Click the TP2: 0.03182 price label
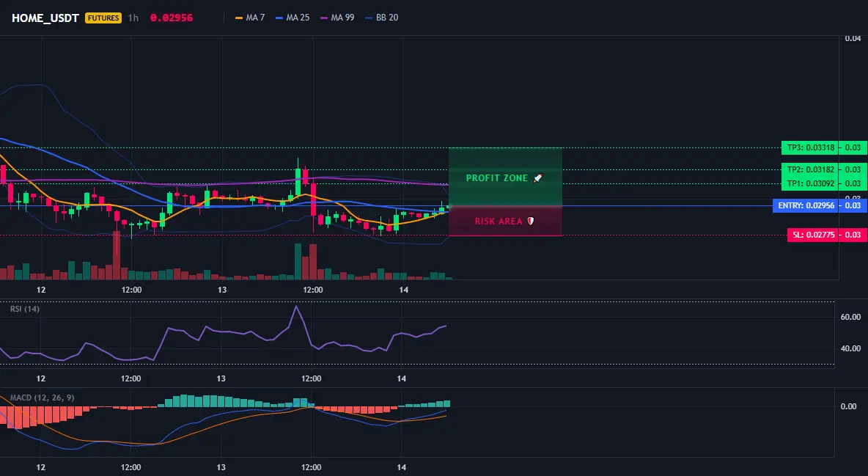This screenshot has height=476, width=868. [810, 169]
